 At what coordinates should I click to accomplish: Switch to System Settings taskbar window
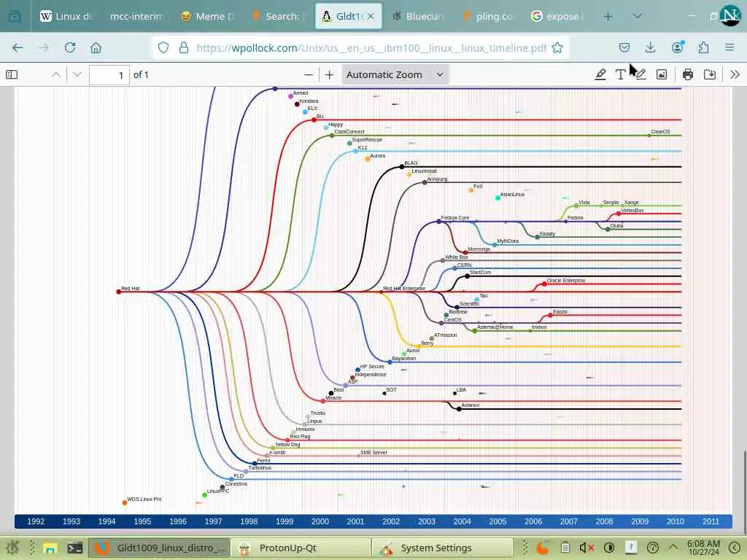[x=443, y=548]
